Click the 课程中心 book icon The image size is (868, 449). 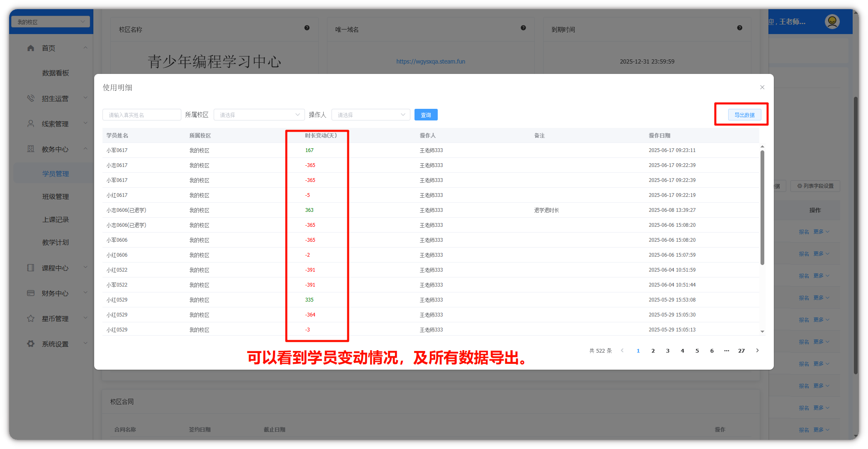click(x=31, y=268)
